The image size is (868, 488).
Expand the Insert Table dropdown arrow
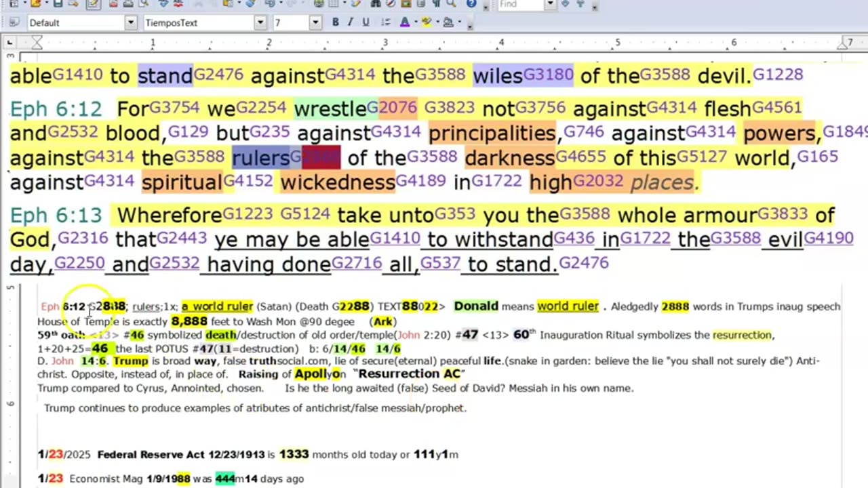(x=344, y=3)
